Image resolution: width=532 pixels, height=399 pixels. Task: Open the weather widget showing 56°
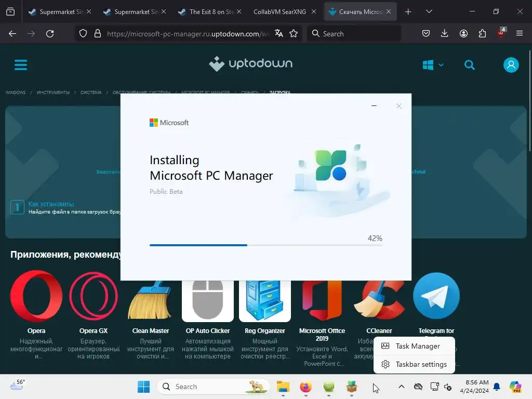point(17,385)
